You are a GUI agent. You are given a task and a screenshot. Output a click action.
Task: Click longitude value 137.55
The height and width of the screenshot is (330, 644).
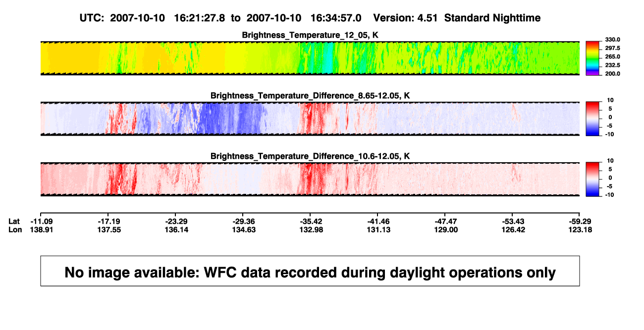pos(109,230)
